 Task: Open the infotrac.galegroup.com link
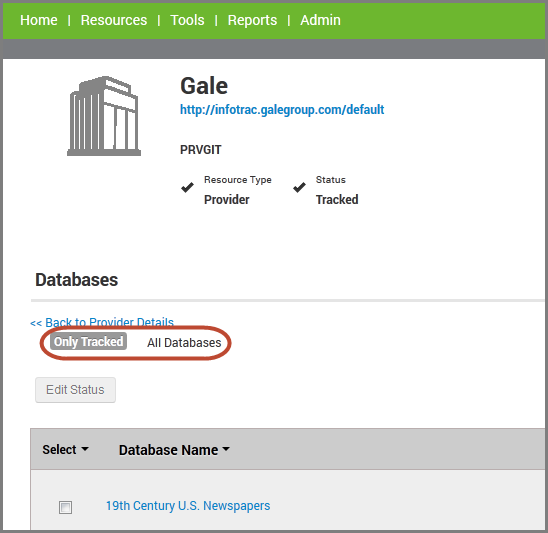click(282, 109)
